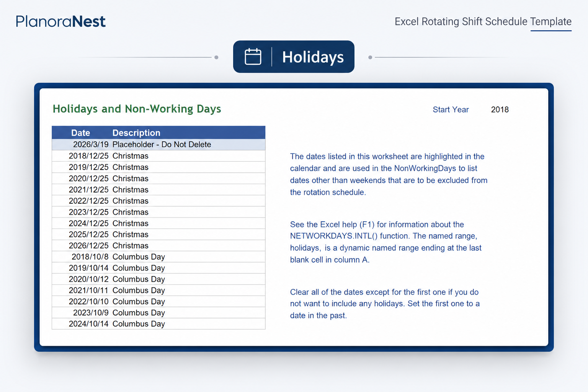Open the Excel Rotating Shift Schedule Template link

[483, 21]
